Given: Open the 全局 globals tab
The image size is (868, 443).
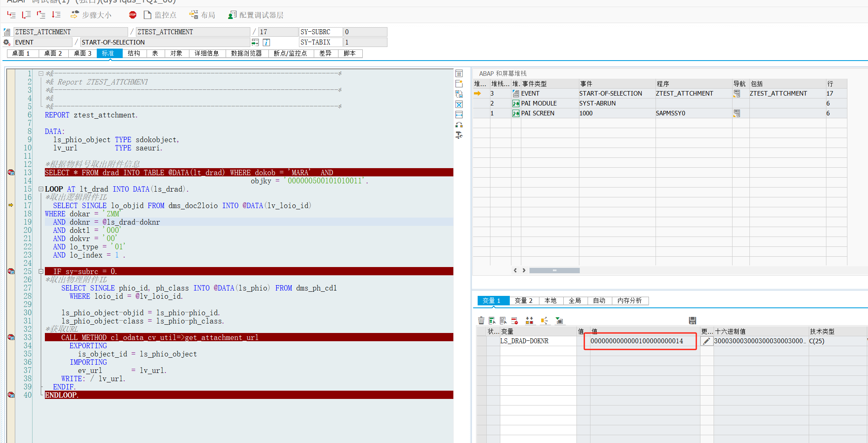Looking at the screenshot, I should click(x=575, y=300).
